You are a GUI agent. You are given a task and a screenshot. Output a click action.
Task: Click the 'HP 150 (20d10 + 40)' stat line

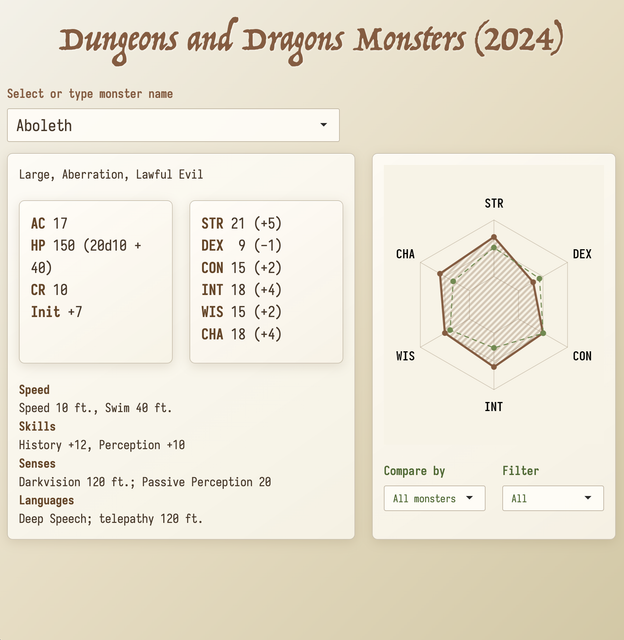pyautogui.click(x=86, y=256)
